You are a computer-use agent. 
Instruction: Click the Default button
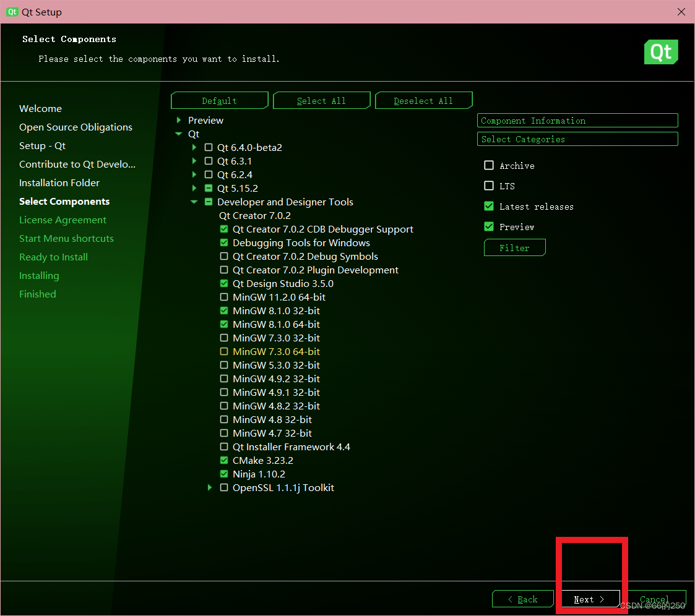pyautogui.click(x=220, y=101)
